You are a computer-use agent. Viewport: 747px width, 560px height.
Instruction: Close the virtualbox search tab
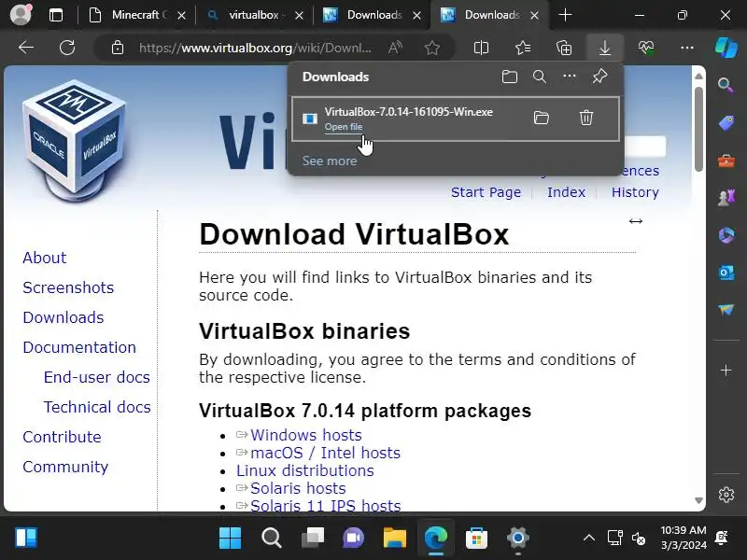click(299, 15)
